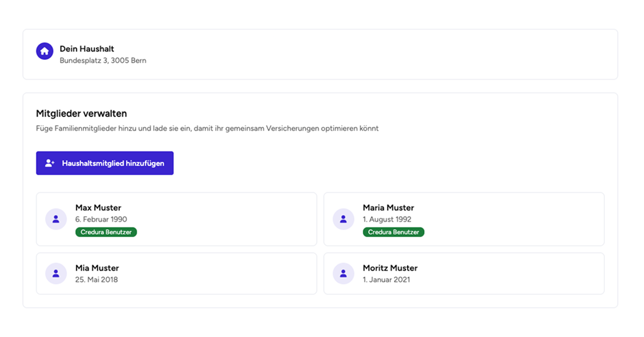Select Maria Muster's avatar icon
This screenshot has width=644, height=337.
click(343, 219)
